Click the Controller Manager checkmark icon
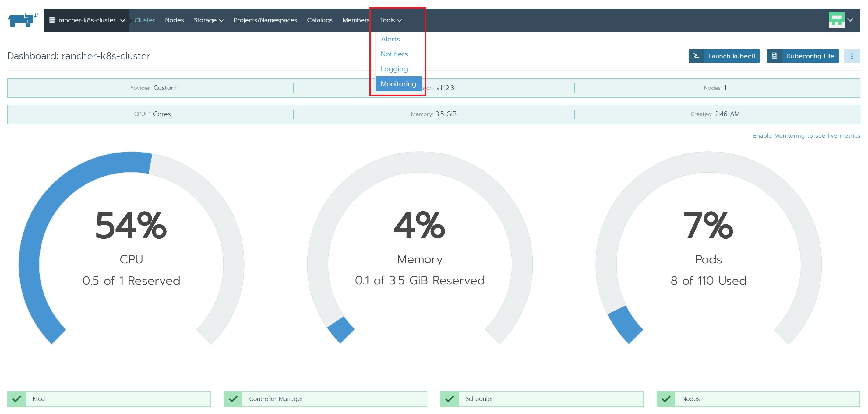The height and width of the screenshot is (414, 868). tap(233, 399)
